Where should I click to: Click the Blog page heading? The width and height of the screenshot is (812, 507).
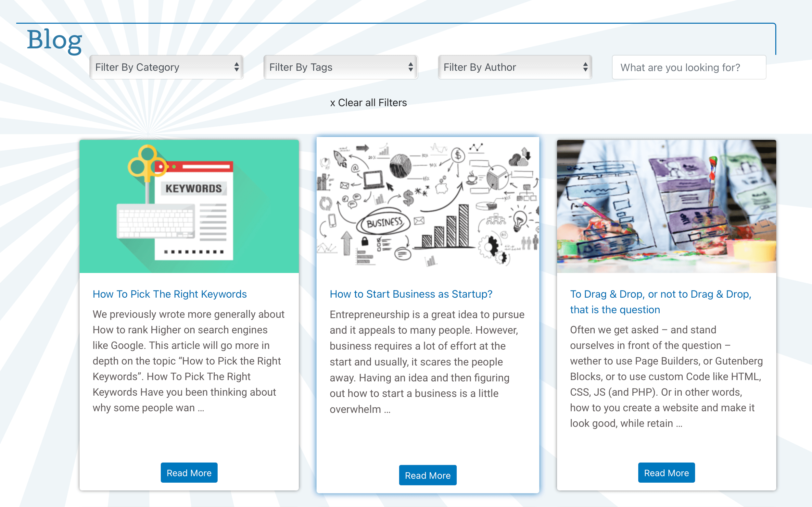point(54,40)
